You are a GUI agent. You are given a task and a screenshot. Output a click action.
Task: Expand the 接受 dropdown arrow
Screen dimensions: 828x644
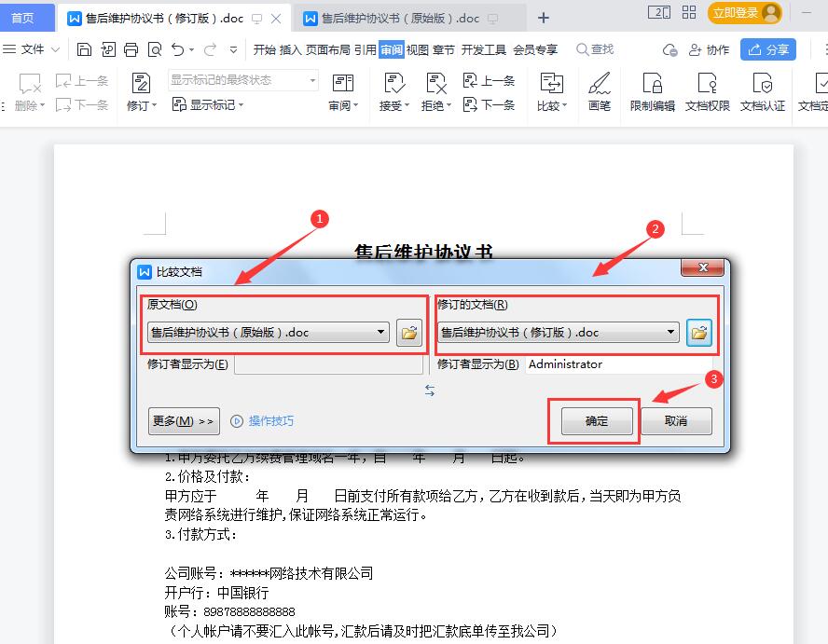(x=407, y=105)
